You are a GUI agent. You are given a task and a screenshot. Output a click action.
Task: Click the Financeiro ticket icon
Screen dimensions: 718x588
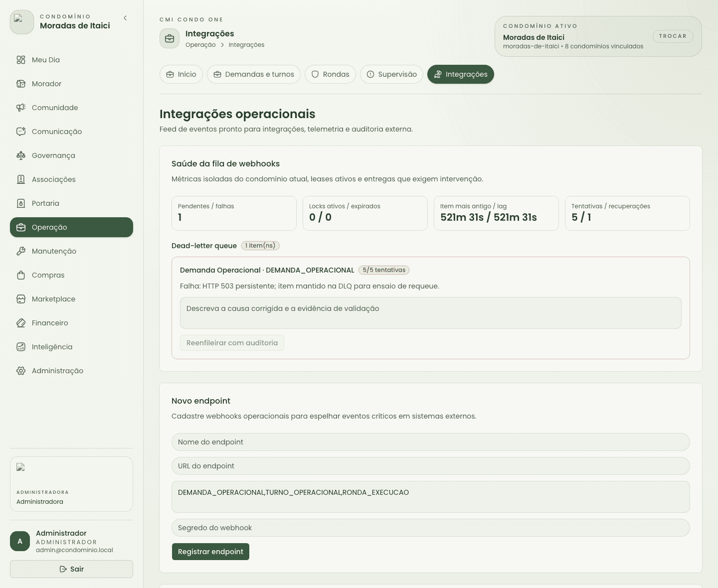21,323
